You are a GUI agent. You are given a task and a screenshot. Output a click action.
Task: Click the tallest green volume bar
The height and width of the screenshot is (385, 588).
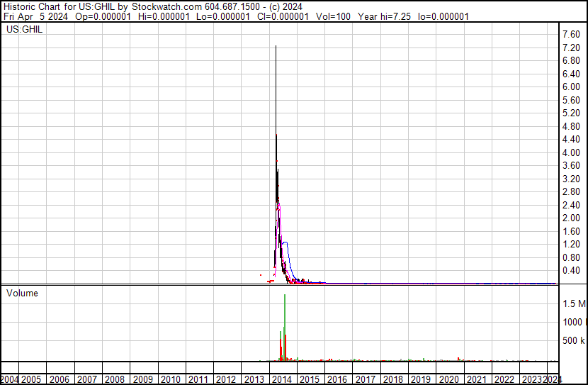coord(285,328)
